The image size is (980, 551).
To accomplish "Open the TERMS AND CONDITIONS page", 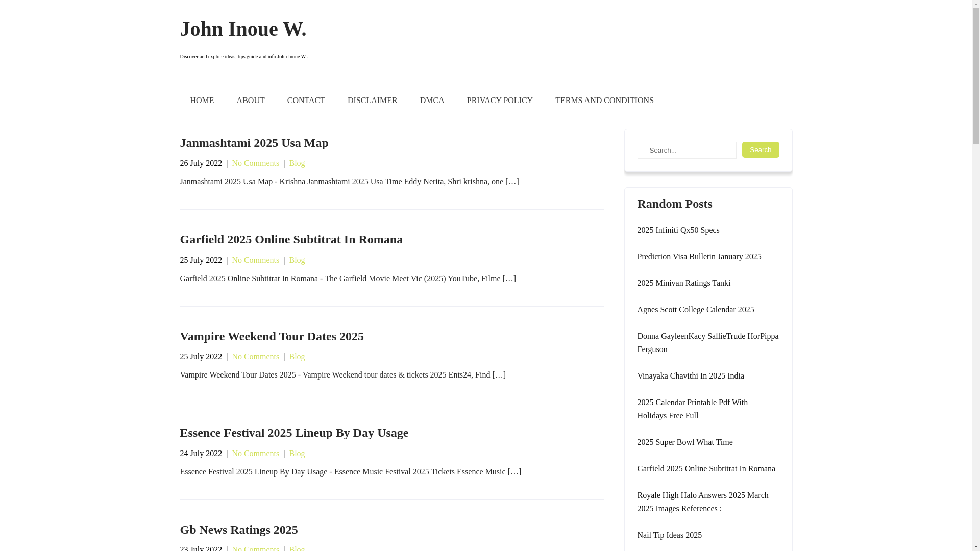I will (604, 101).
